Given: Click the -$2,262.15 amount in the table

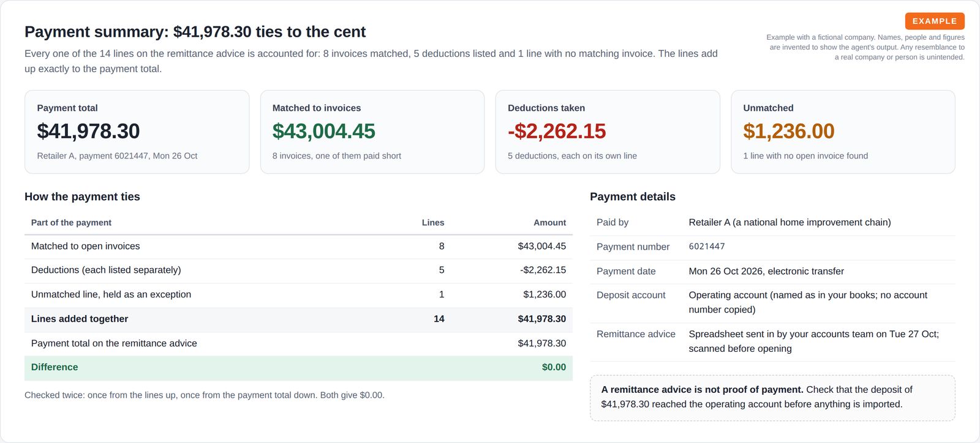Looking at the screenshot, I should click(543, 270).
